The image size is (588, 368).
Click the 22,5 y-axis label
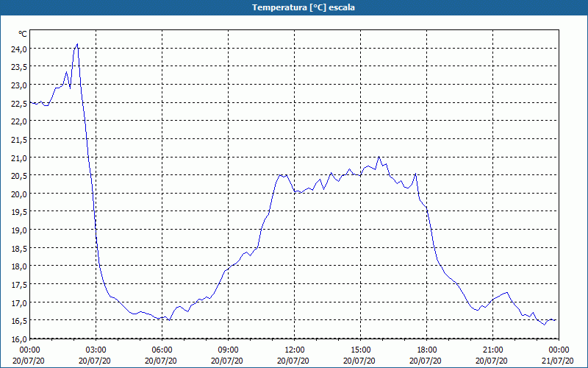coord(19,103)
